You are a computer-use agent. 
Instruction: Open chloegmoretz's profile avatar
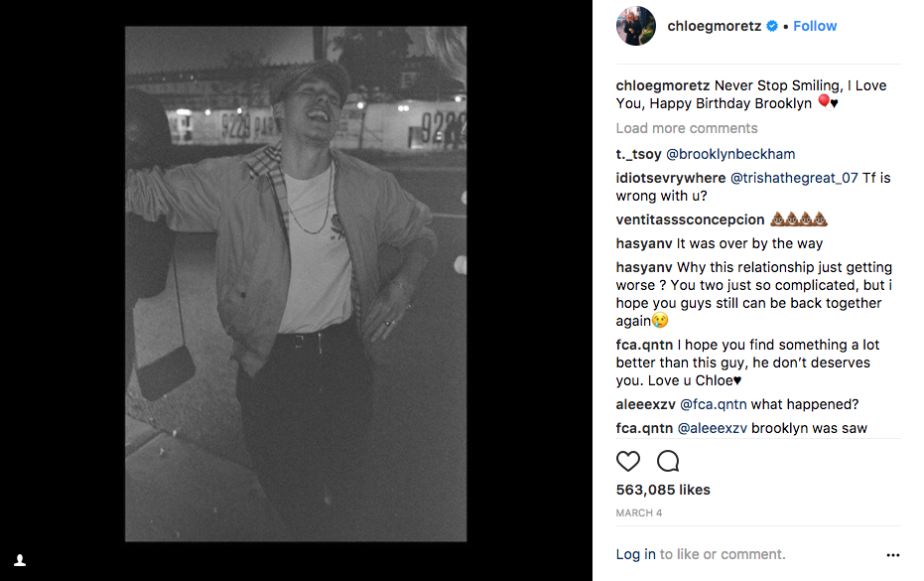(635, 26)
